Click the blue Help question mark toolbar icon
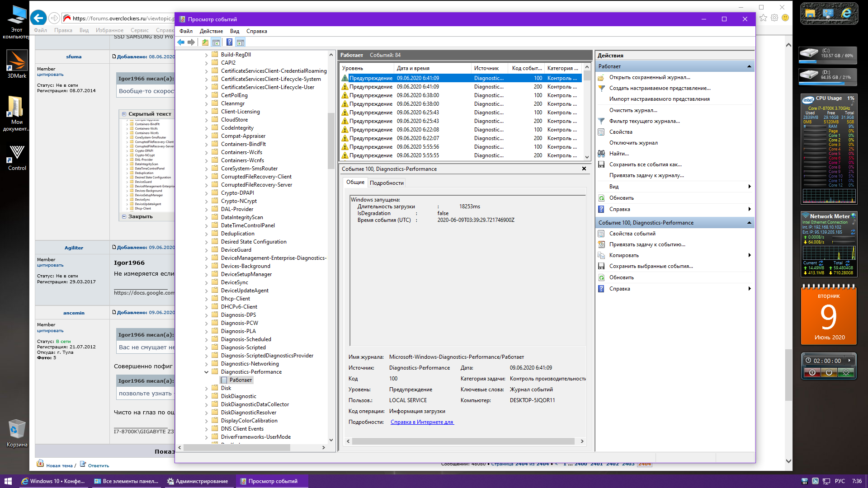The width and height of the screenshot is (868, 488). pos(229,42)
